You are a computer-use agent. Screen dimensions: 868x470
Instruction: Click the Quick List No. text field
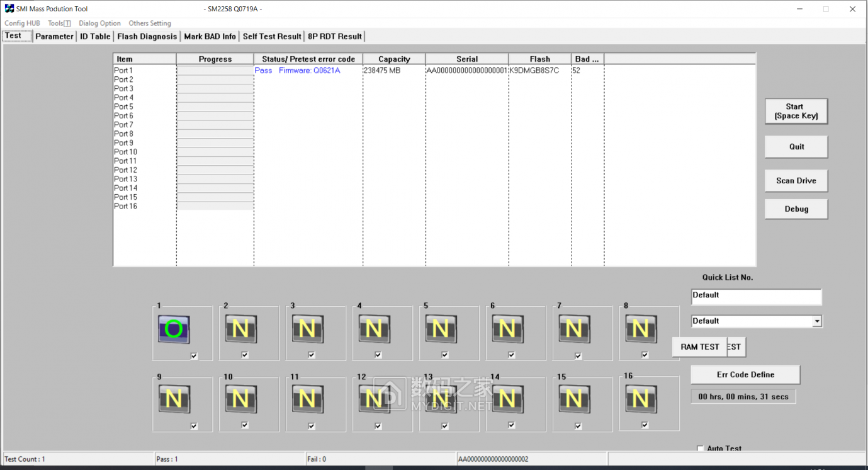756,297
